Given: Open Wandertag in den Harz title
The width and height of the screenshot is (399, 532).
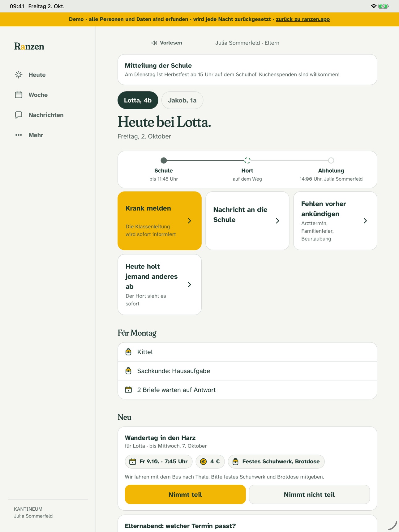Looking at the screenshot, I should tap(160, 438).
